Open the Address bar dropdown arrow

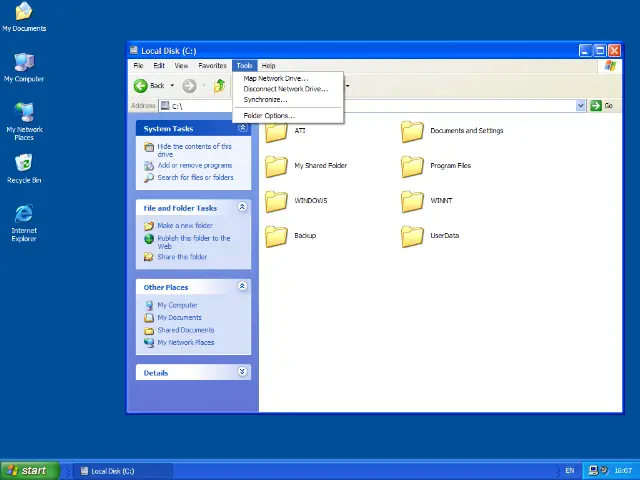tap(580, 106)
